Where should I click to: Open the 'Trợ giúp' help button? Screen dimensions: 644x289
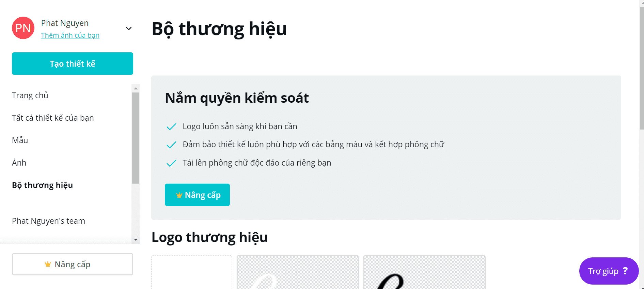tap(609, 271)
